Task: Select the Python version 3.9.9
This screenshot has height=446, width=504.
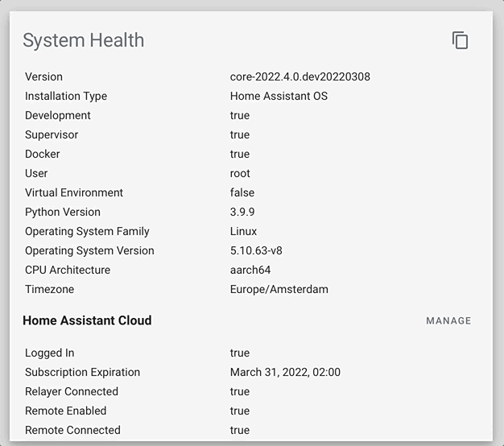Action: click(x=242, y=212)
